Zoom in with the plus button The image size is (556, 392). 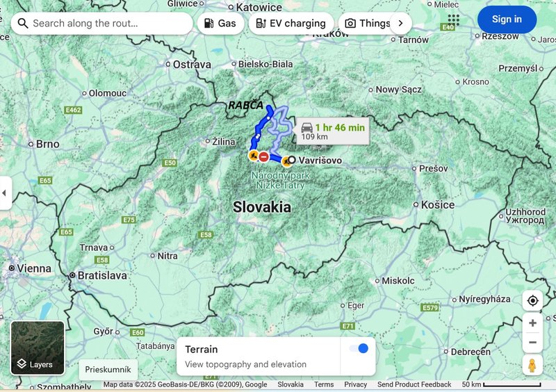coord(532,323)
